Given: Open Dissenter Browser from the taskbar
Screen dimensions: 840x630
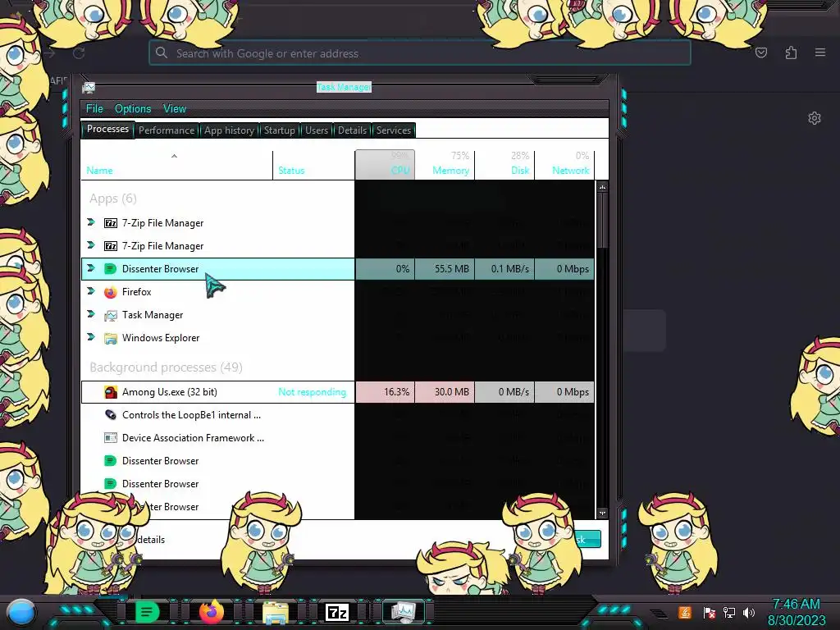Looking at the screenshot, I should tap(147, 612).
